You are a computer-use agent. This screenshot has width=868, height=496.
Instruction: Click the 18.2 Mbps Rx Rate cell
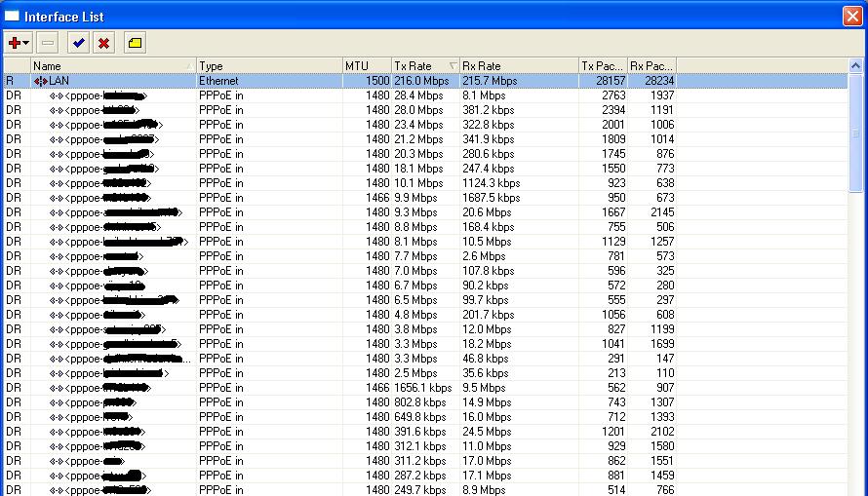[487, 344]
